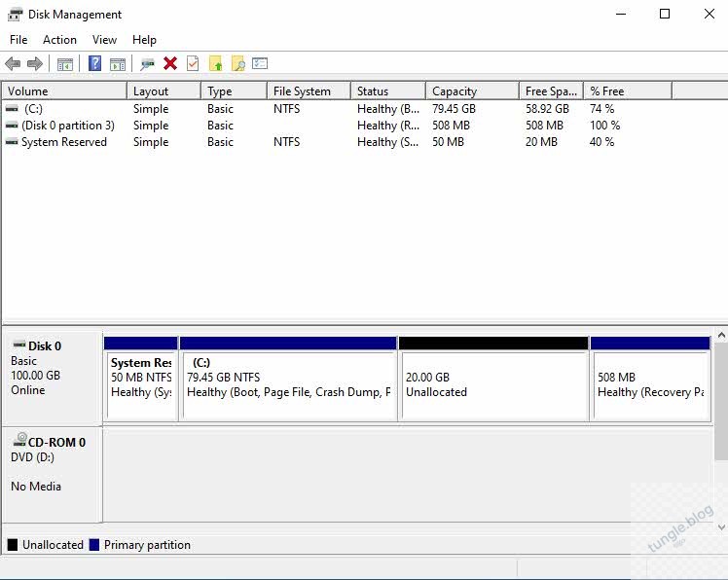Click the drive icon beside System Reserved

pos(12,142)
